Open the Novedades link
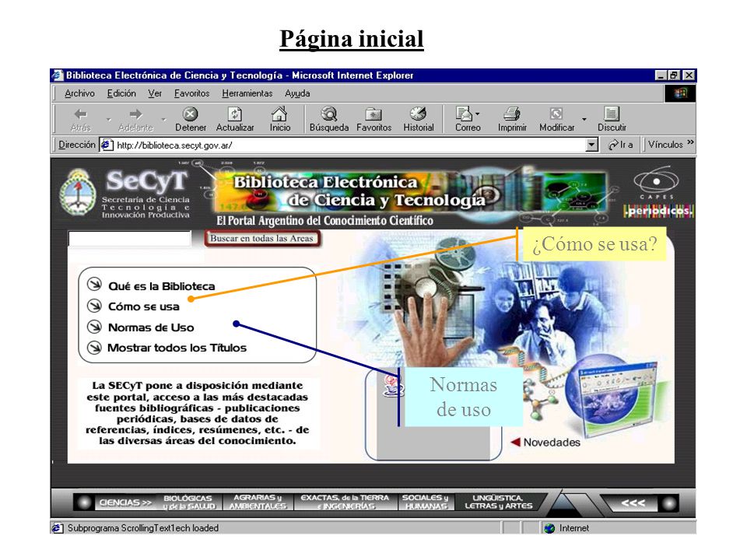 pos(552,443)
